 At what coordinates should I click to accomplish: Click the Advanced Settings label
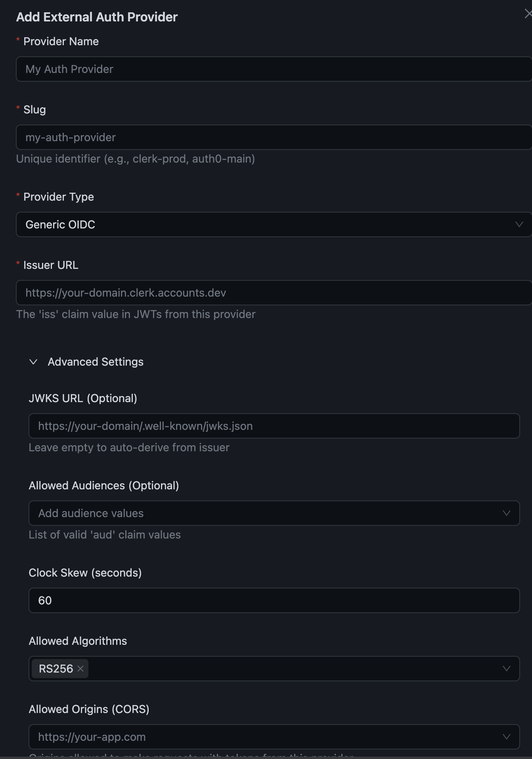pos(96,362)
